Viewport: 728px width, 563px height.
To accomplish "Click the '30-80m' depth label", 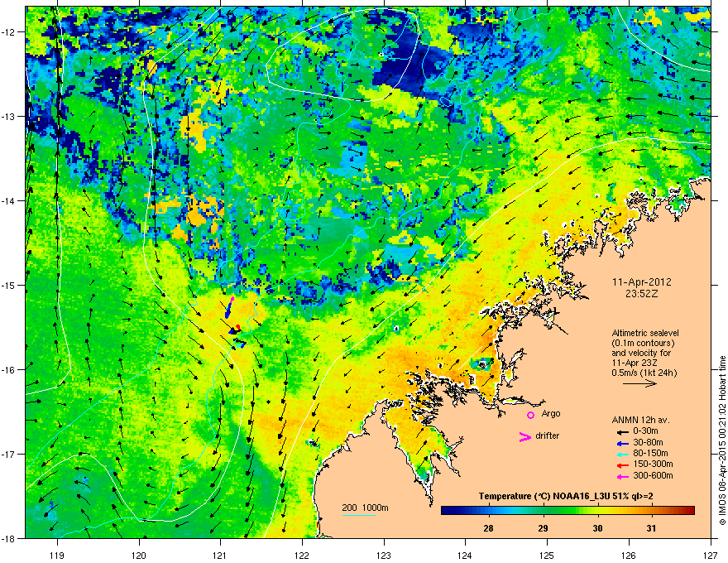I will click(648, 442).
